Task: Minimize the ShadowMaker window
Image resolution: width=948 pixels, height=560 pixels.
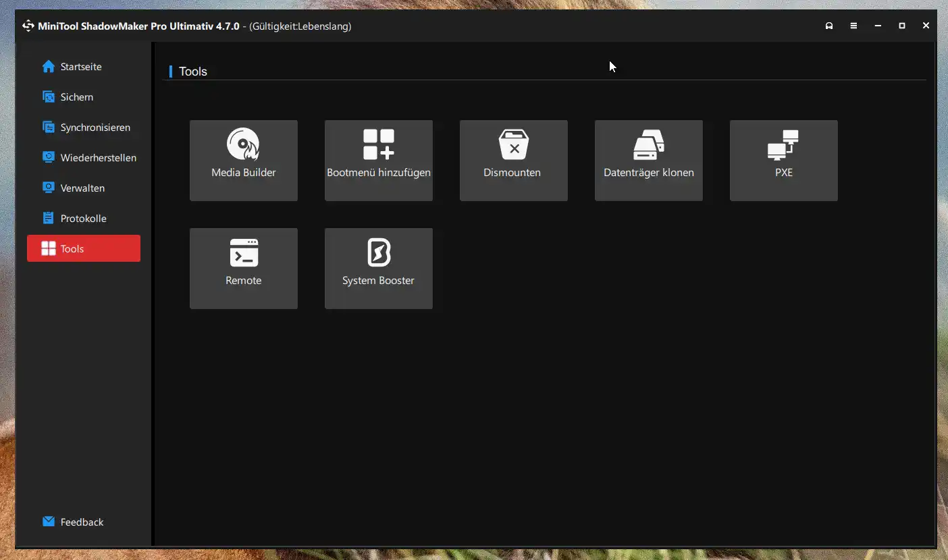Action: (878, 26)
